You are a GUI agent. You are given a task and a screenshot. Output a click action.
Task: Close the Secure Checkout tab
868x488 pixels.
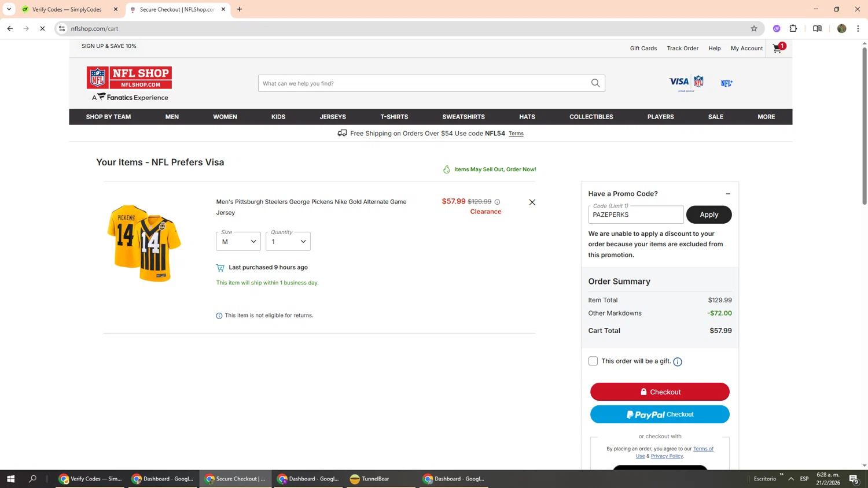pyautogui.click(x=223, y=9)
